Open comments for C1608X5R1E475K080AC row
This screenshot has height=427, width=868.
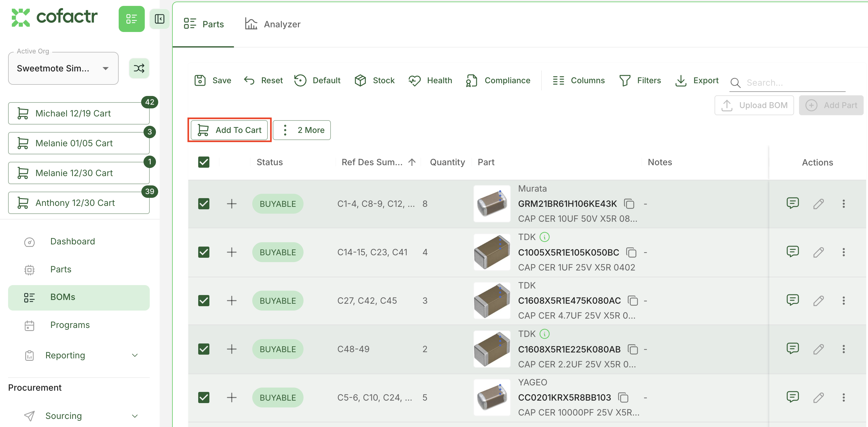(793, 300)
